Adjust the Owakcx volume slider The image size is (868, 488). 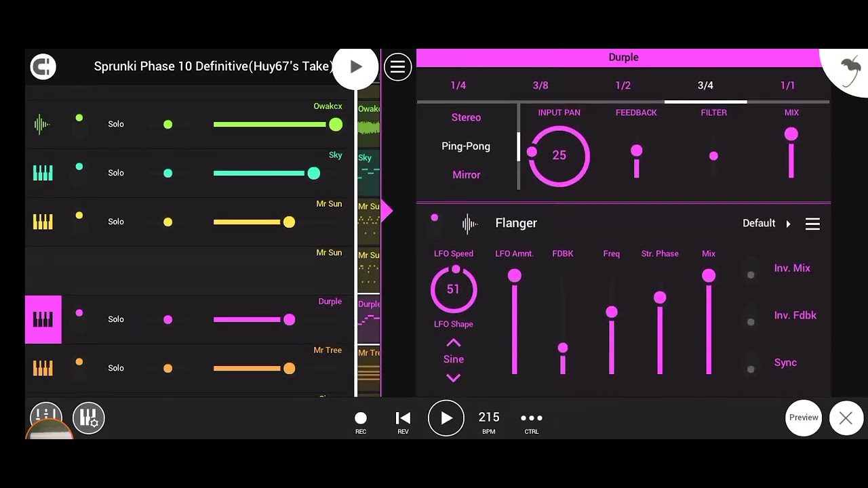[x=278, y=125]
